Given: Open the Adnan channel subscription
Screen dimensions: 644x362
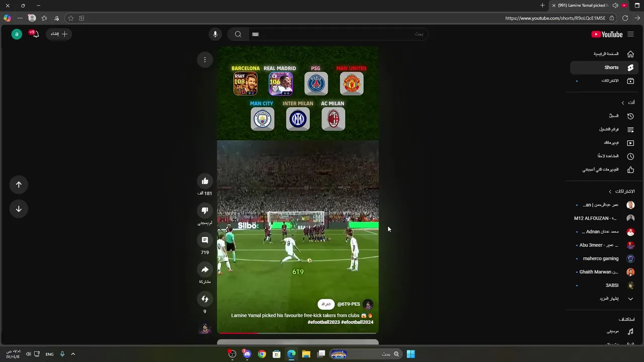Looking at the screenshot, I should [x=604, y=232].
